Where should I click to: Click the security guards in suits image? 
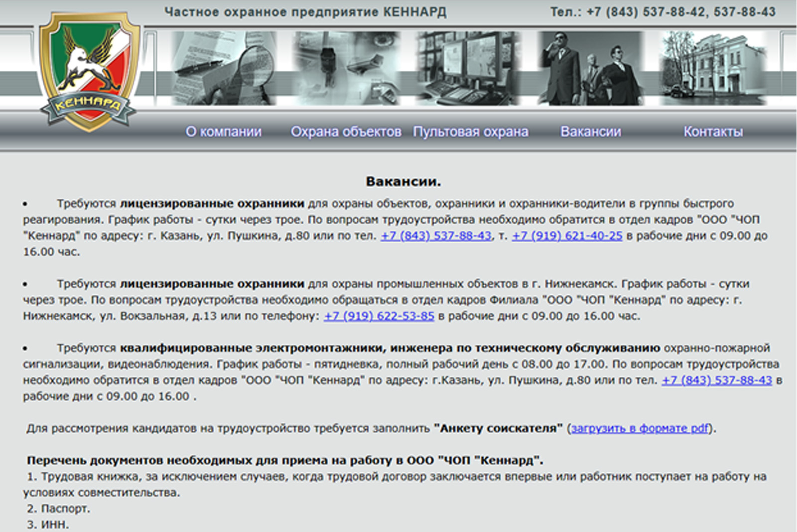(590, 68)
